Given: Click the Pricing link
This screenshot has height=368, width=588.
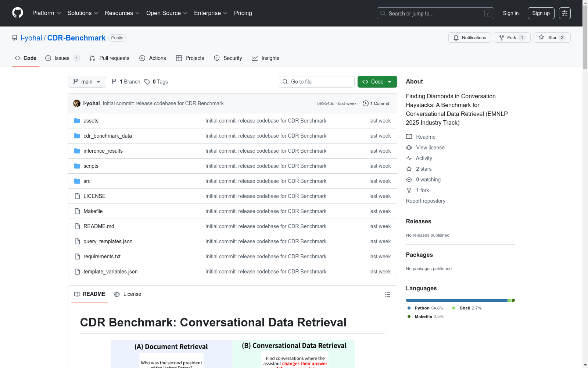Looking at the screenshot, I should click(243, 13).
